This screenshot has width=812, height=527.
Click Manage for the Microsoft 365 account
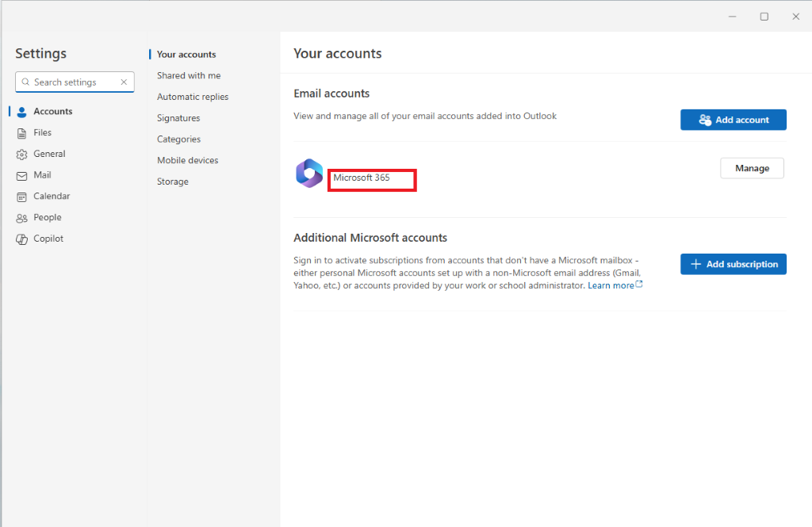click(752, 168)
